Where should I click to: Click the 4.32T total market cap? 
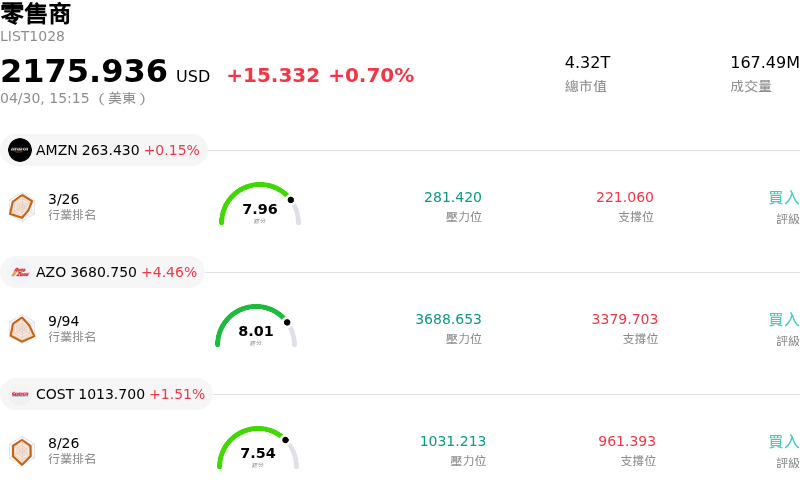pos(587,63)
